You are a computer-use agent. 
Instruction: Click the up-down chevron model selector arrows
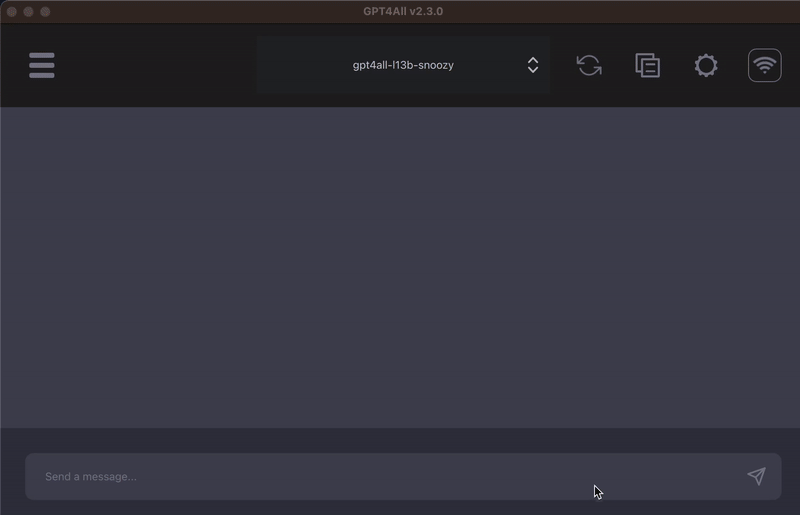[x=533, y=65]
